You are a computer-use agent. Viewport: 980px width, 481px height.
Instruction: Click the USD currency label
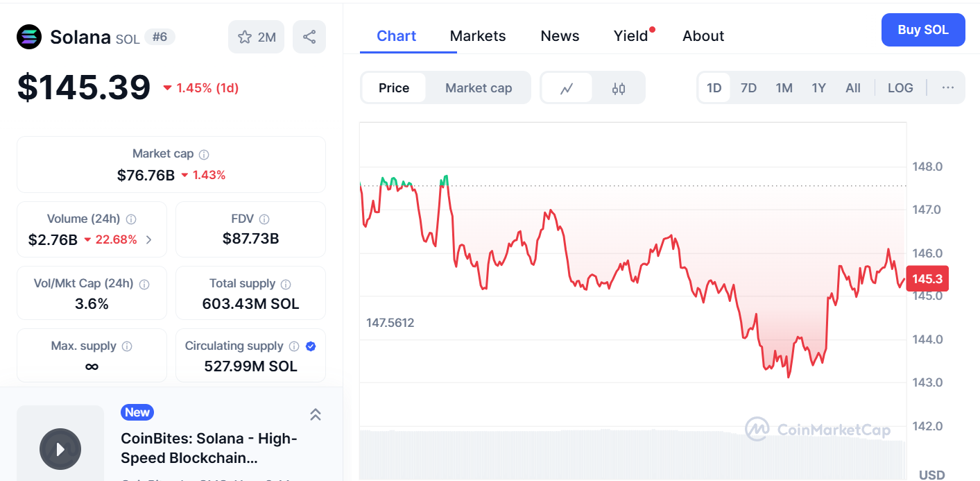click(x=931, y=475)
